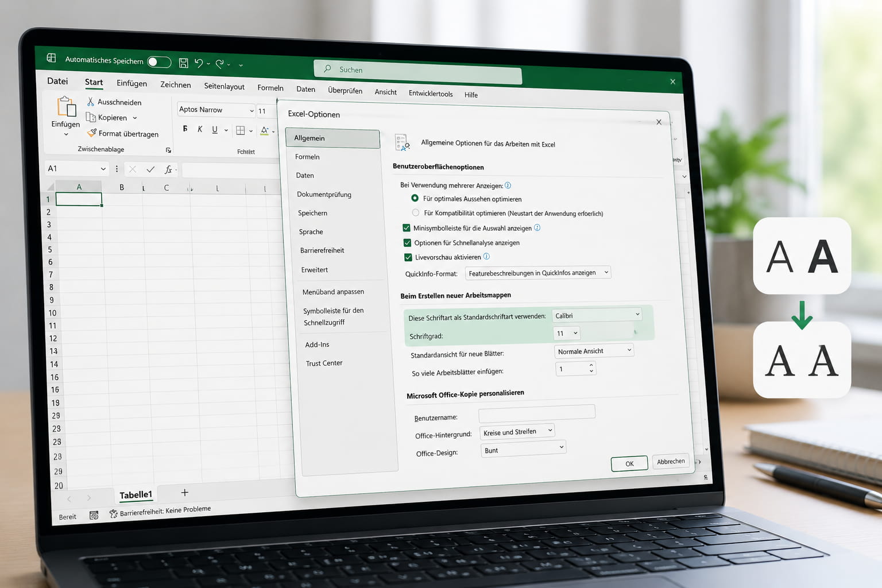Uncheck Minisymbolleiste für die Auswahl anzeigen
Image resolution: width=882 pixels, height=588 pixels.
pos(407,228)
